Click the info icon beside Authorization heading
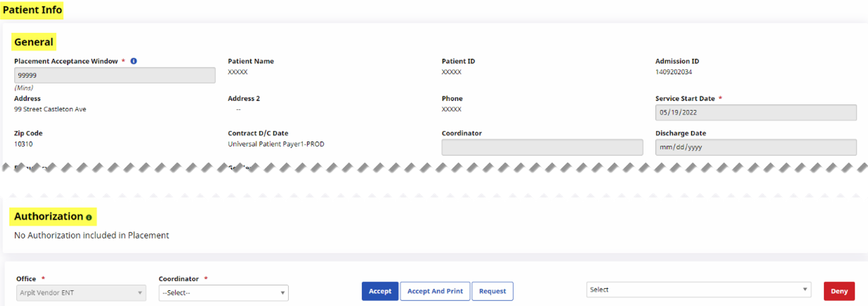This screenshot has width=868, height=306. pos(89,218)
